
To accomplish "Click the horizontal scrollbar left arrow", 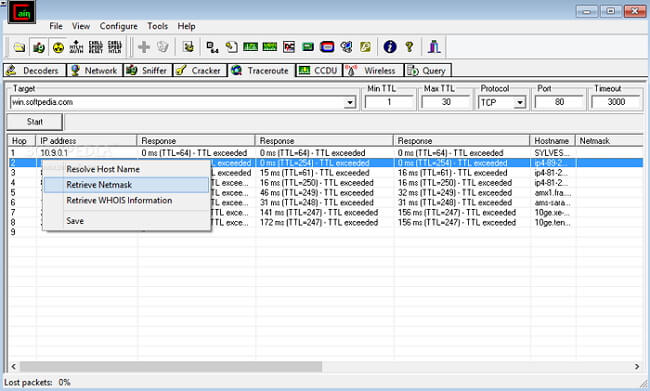I will 14,367.
